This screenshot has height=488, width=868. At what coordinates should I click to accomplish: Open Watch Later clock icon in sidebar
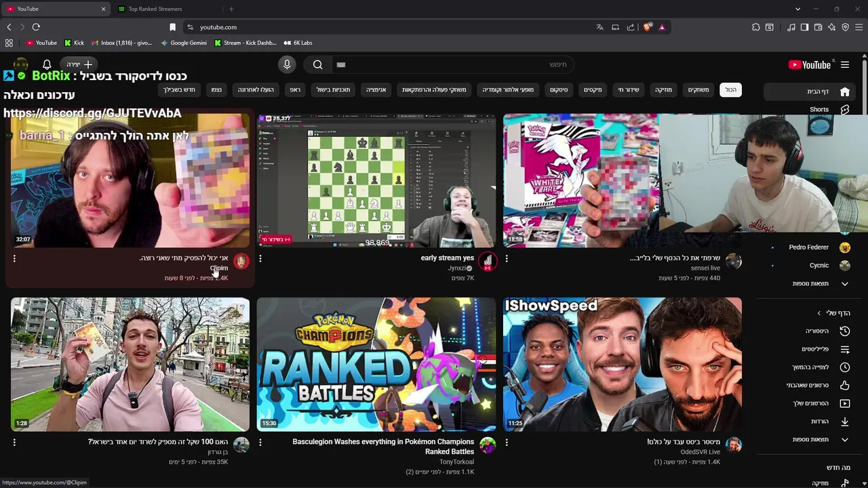(845, 367)
